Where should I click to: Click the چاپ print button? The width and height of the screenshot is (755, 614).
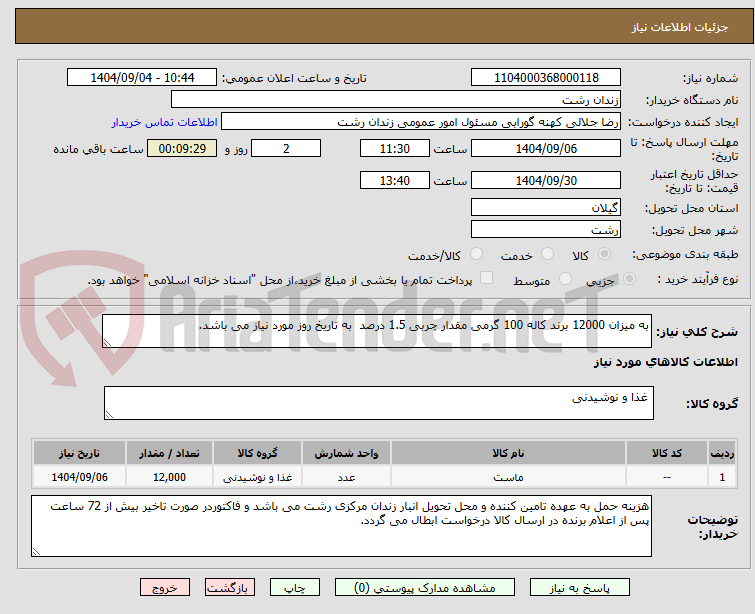point(295,588)
